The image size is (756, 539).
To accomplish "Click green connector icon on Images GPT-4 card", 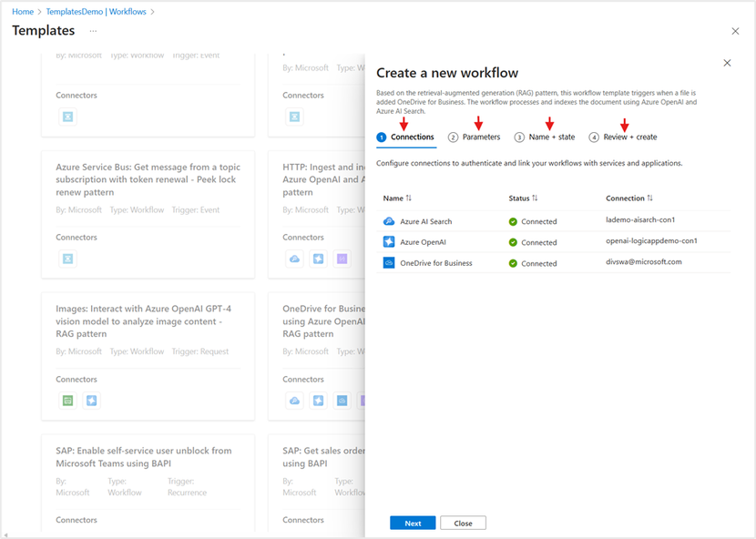I will click(x=68, y=401).
